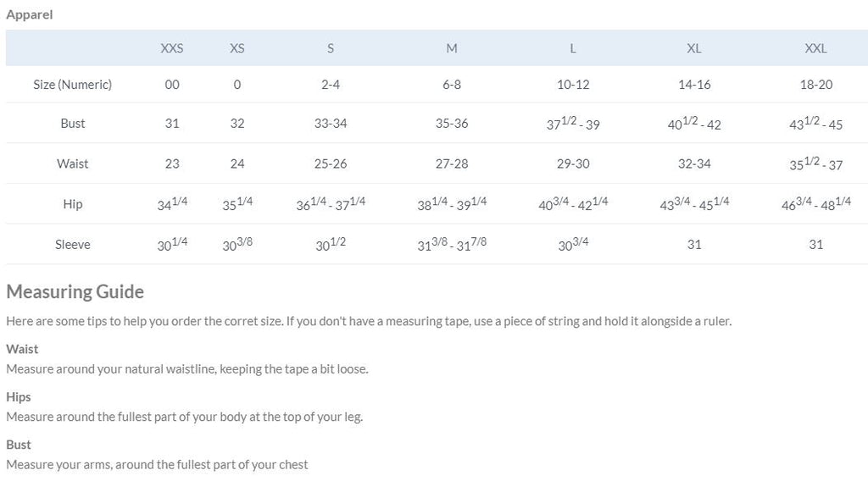Select the Bust subheading in guide
The width and height of the screenshot is (868, 487).
coord(19,445)
